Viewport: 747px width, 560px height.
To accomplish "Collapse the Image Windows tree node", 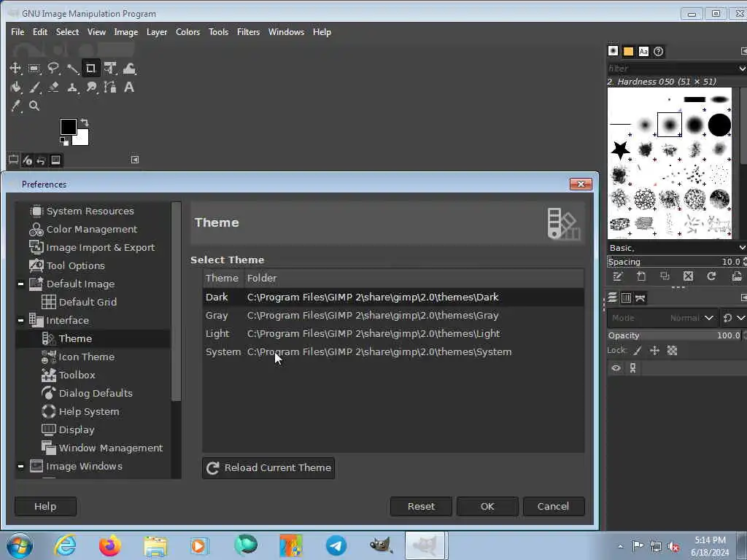I will 20,466.
